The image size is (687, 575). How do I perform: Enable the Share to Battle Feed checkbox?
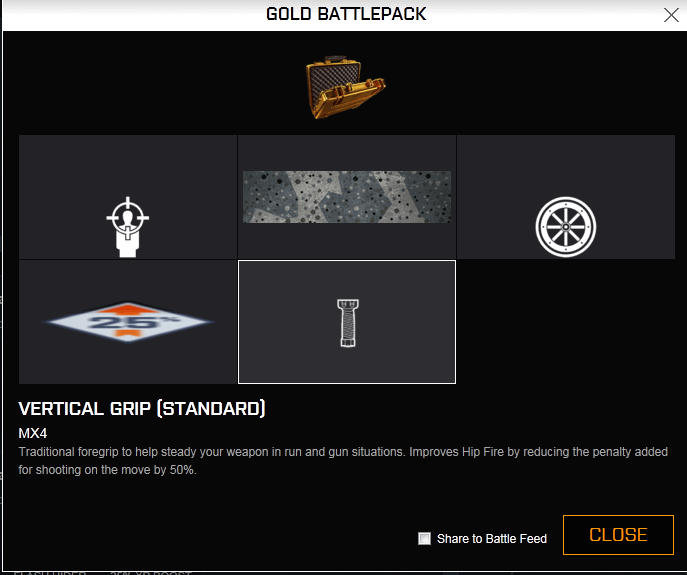coord(424,538)
